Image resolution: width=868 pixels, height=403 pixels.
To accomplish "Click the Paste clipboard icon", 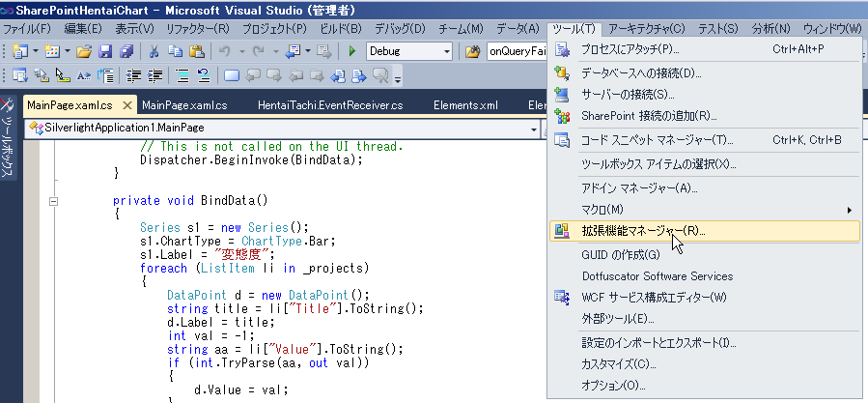I will (x=197, y=51).
